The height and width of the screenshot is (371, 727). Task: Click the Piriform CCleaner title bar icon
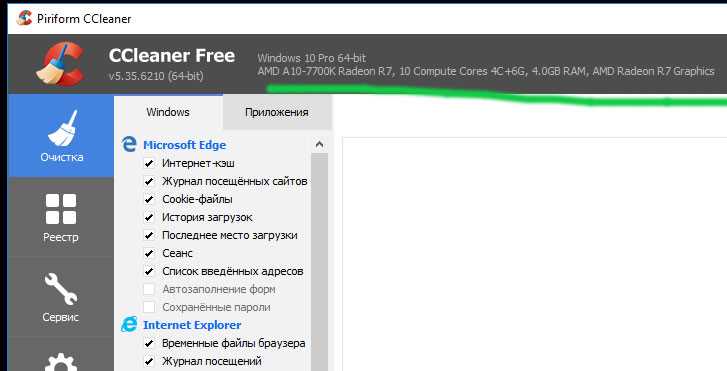click(x=25, y=18)
